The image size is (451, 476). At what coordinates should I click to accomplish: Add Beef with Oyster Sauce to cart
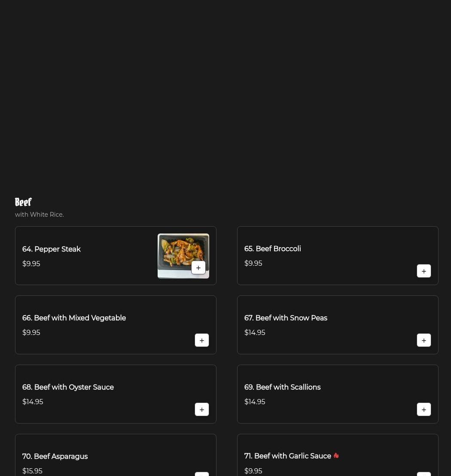pyautogui.click(x=202, y=409)
